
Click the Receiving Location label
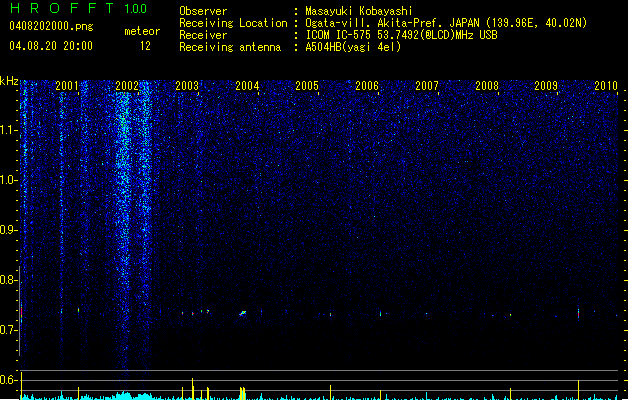click(x=233, y=23)
